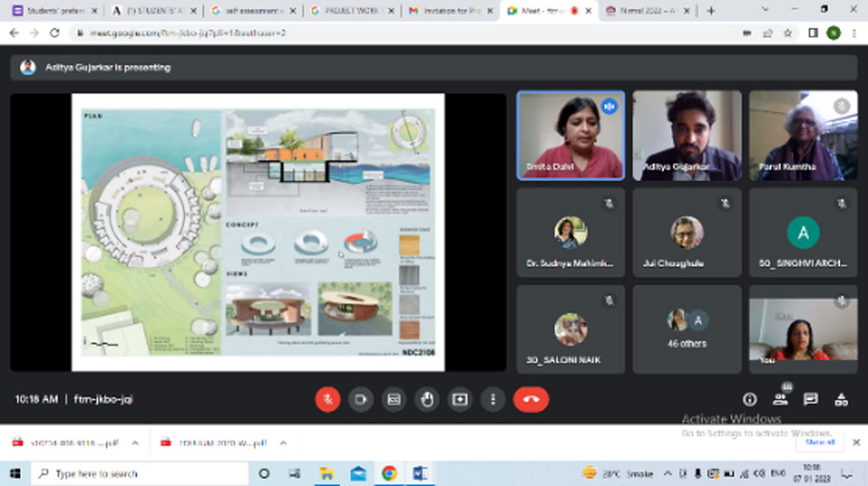The height and width of the screenshot is (486, 868).
Task: Switch to the PROJECT WORK browser tab
Action: (x=350, y=10)
